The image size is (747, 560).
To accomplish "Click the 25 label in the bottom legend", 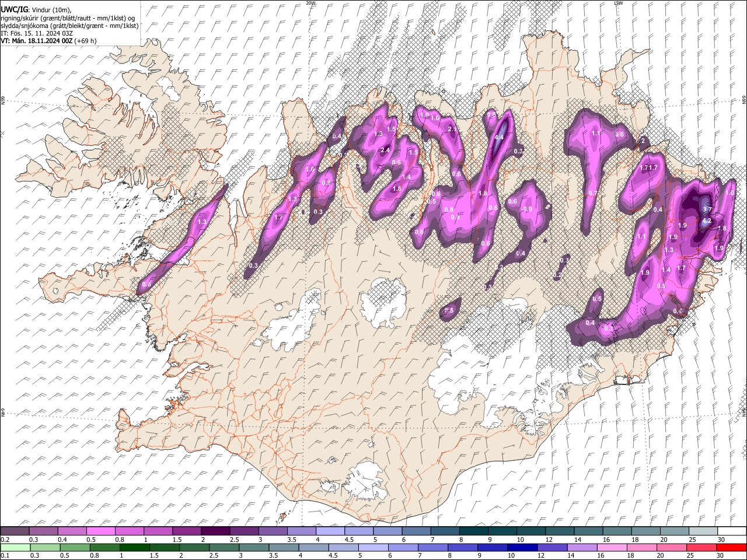I will click(691, 556).
